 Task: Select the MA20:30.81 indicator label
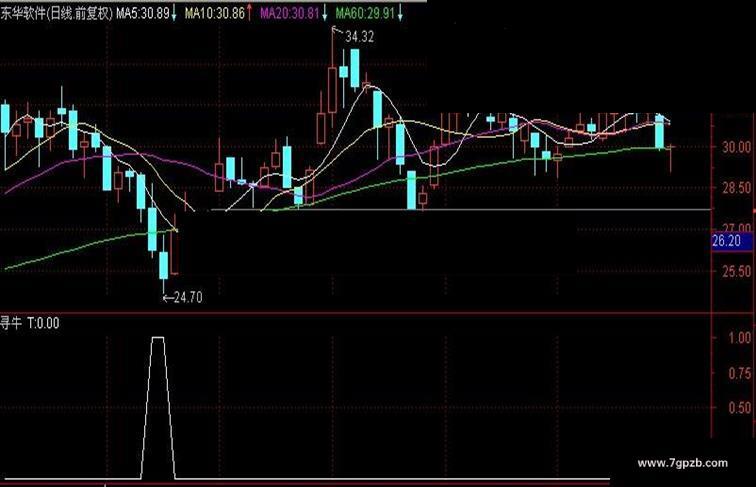click(289, 13)
